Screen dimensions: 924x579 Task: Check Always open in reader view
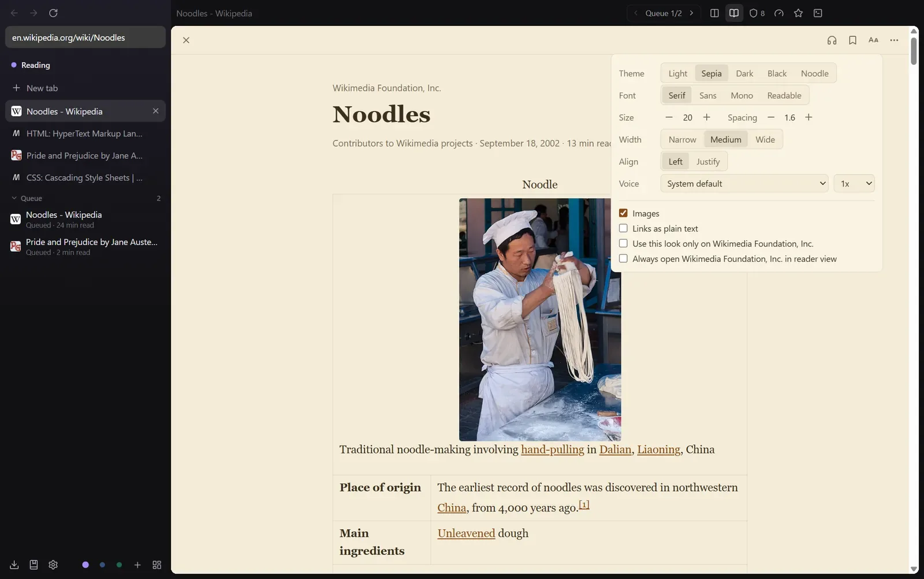click(x=623, y=258)
